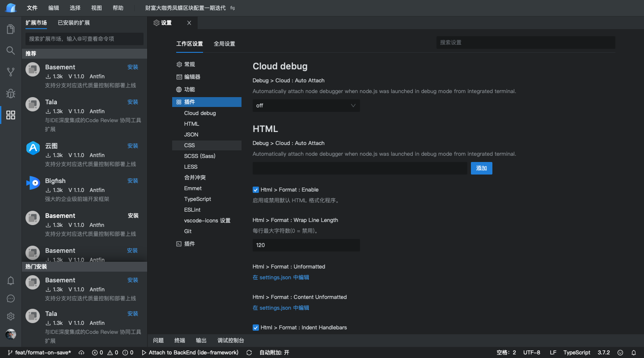Open the search icon in activity bar

11,51
